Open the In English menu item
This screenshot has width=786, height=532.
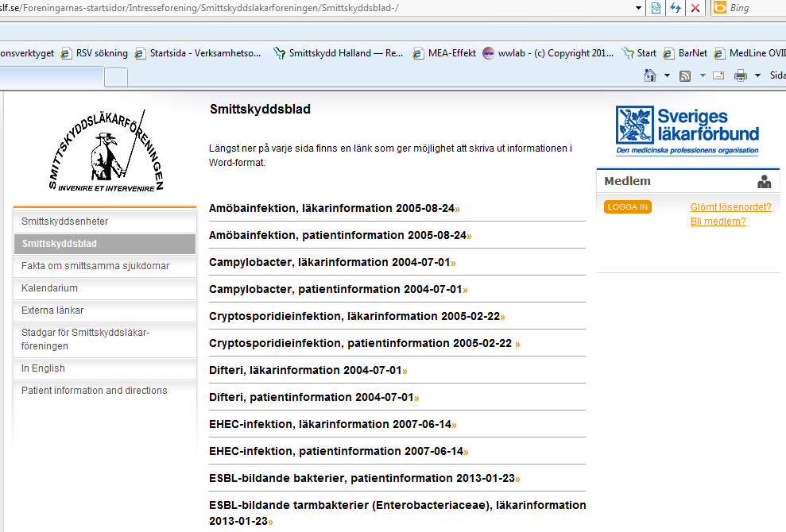tap(105, 368)
